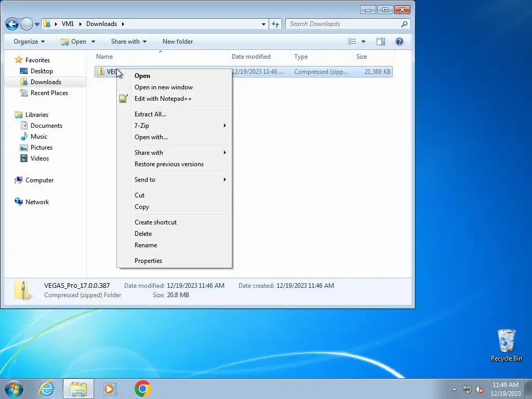Choose Copy from the context menu
This screenshot has height=399, width=532.
[174, 207]
